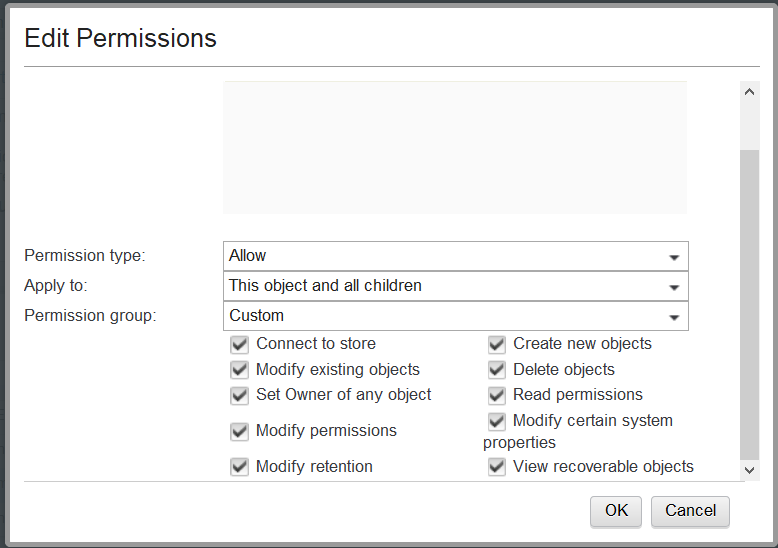Viewport: 778px width, 548px height.
Task: Toggle View recoverable objects checkbox
Action: 497,467
